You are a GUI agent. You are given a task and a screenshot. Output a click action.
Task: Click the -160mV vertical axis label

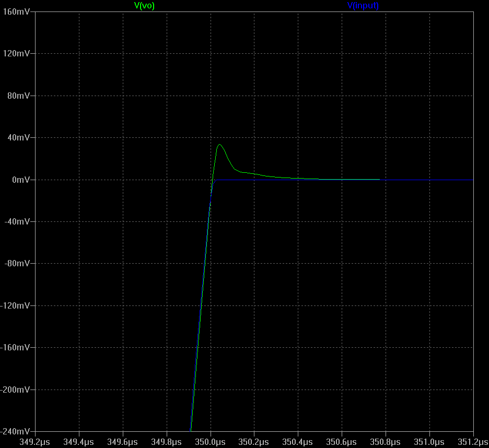coord(15,347)
